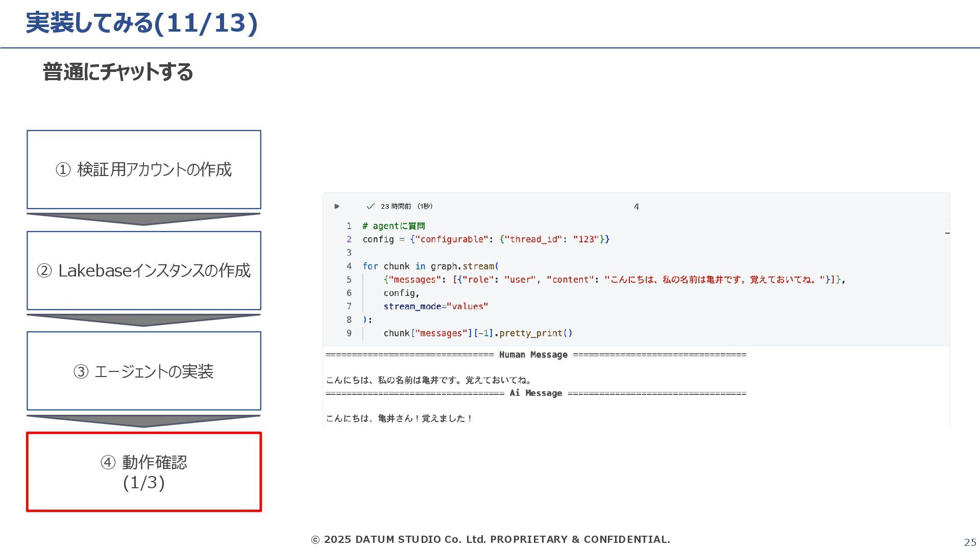Select the '# agentに質問' comment line
This screenshot has height=551, width=980.
[x=394, y=226]
